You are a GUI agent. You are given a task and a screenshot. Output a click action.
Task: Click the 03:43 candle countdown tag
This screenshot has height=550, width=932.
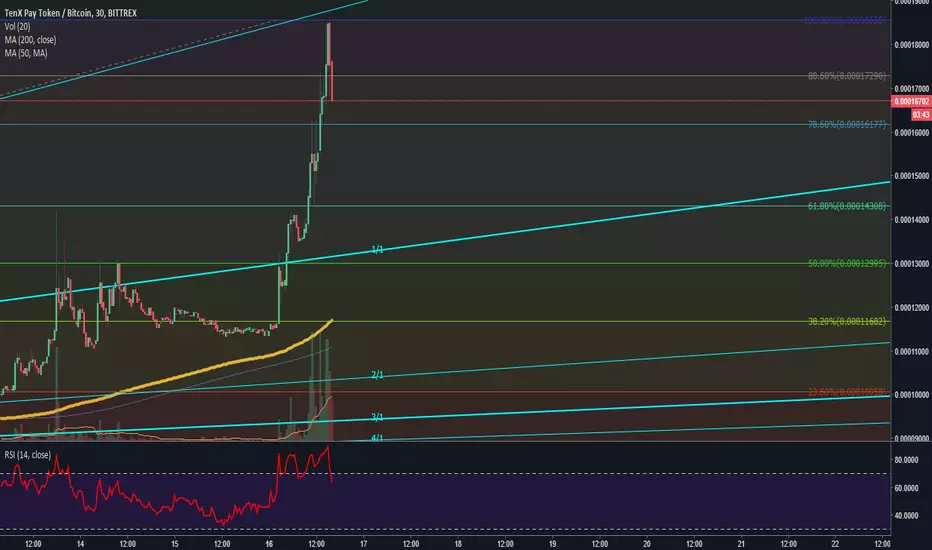pyautogui.click(x=921, y=114)
